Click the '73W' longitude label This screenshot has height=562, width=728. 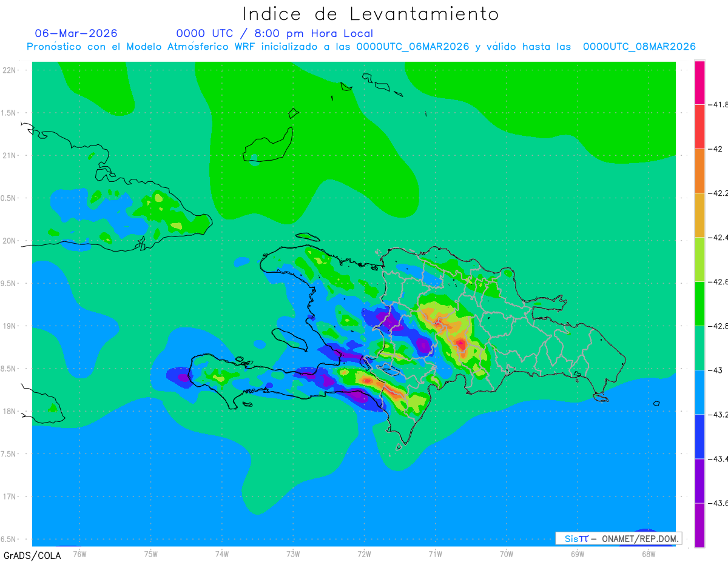coord(293,554)
